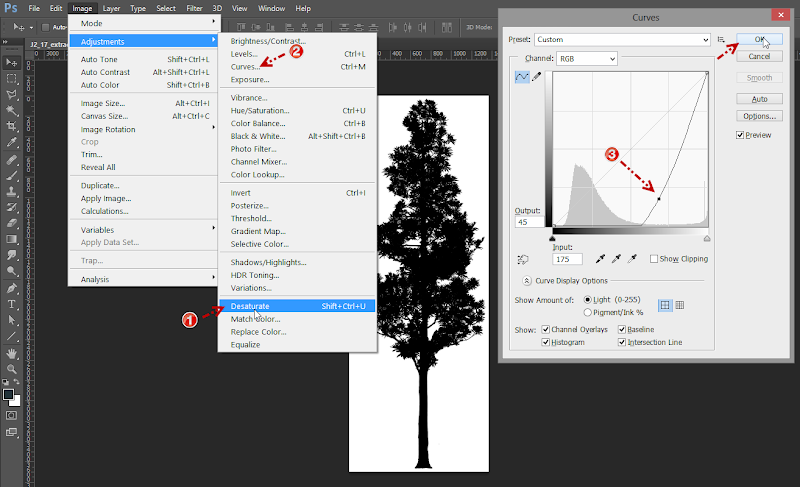800x487 pixels.
Task: Select the Move tool in the toolbox
Action: tap(11, 62)
